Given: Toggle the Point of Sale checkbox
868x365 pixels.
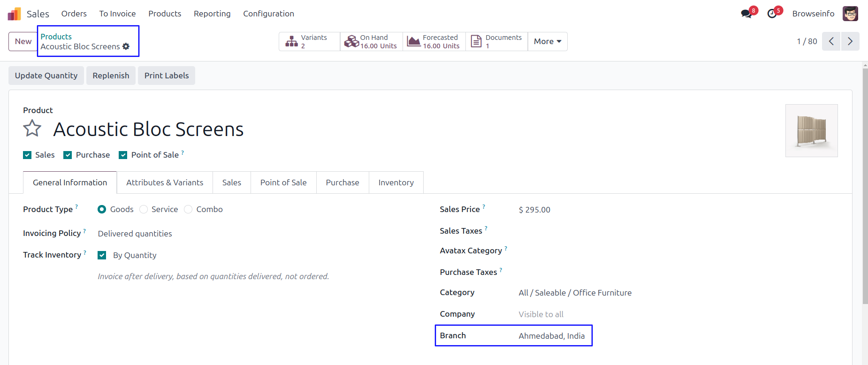Looking at the screenshot, I should (x=123, y=155).
